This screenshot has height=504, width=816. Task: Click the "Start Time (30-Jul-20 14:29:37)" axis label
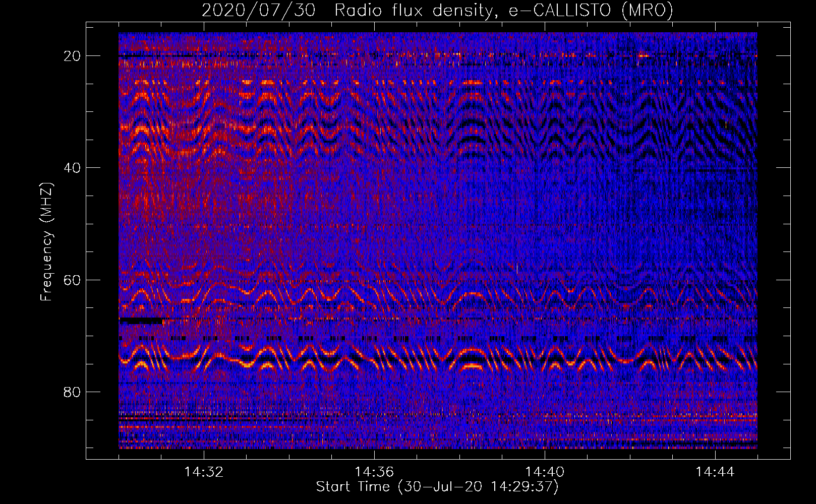[437, 487]
